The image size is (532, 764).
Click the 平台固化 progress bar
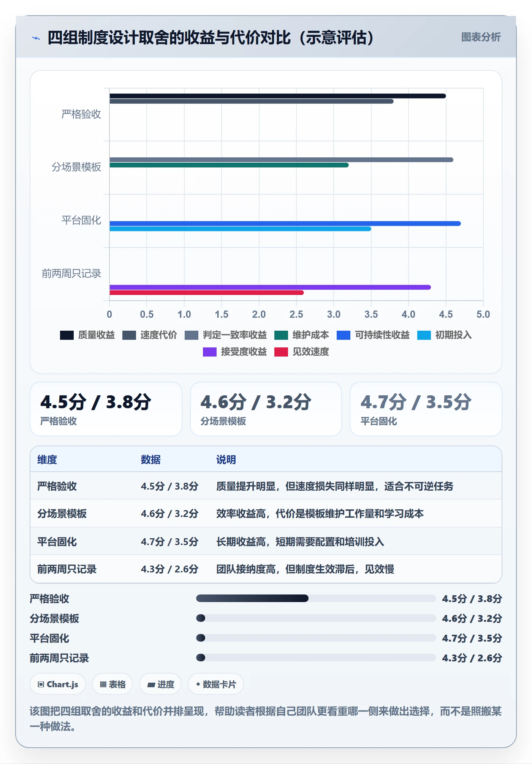tap(316, 638)
